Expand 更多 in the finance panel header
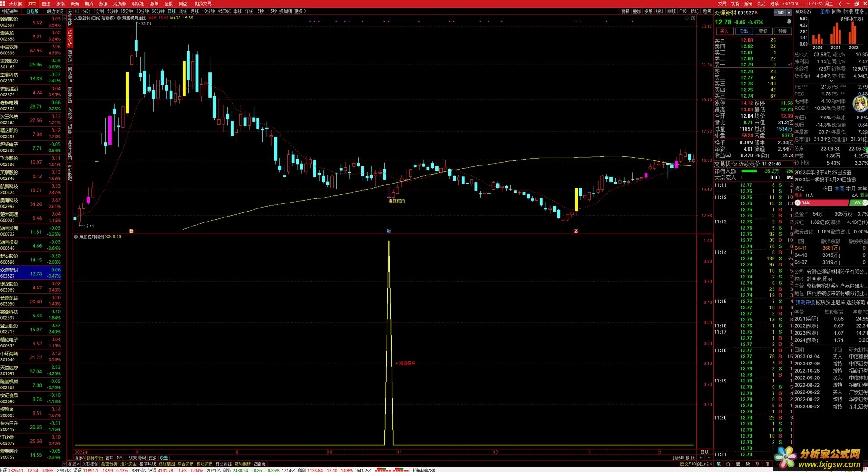This screenshot has width=868, height=472. tap(861, 12)
